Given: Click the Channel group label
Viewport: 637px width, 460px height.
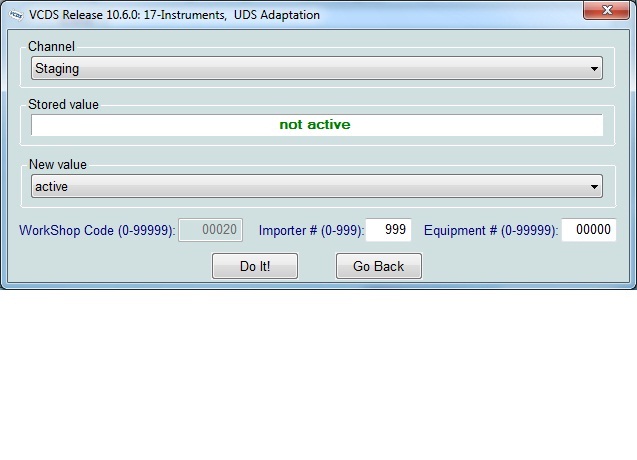Looking at the screenshot, I should click(51, 47).
